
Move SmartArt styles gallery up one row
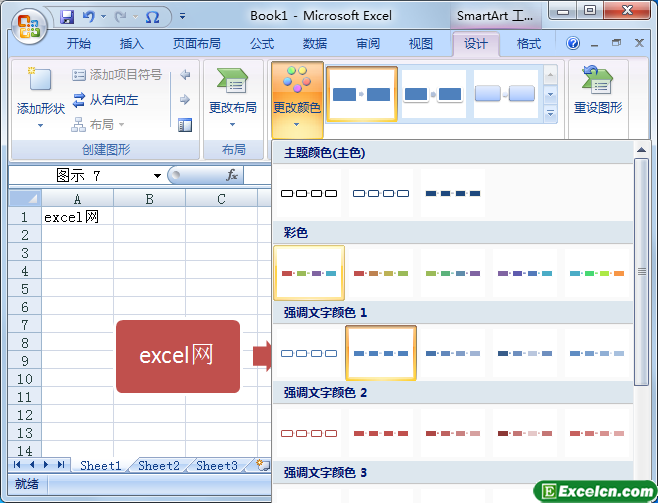(x=550, y=76)
